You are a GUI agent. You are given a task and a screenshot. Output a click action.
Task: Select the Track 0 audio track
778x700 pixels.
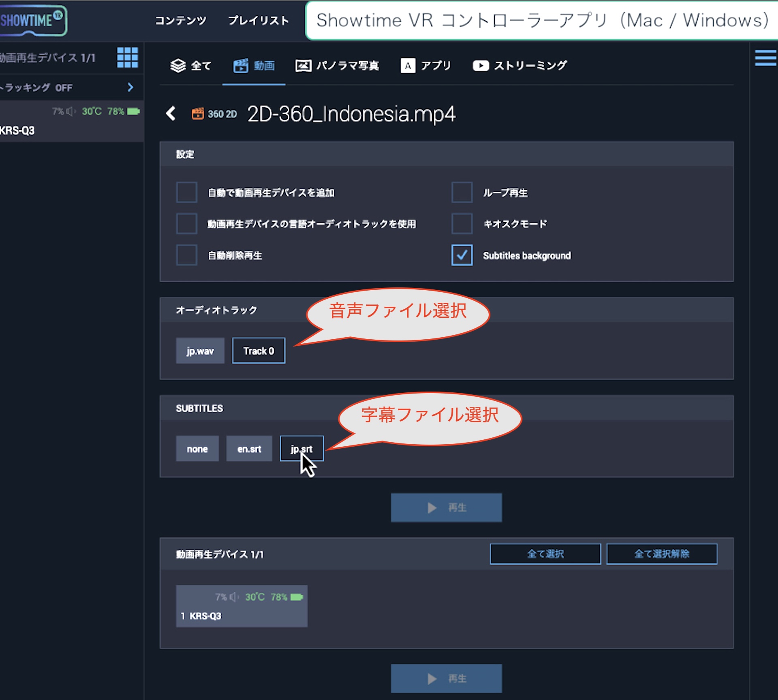259,351
